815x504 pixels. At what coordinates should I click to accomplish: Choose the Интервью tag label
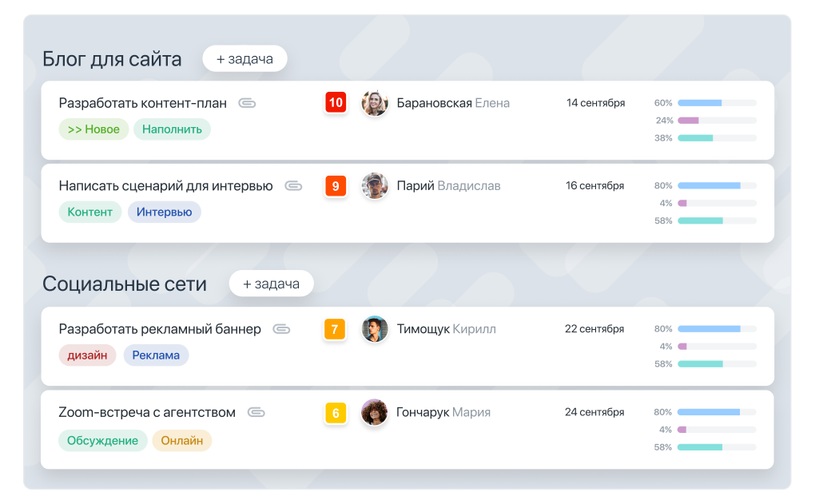pos(164,212)
